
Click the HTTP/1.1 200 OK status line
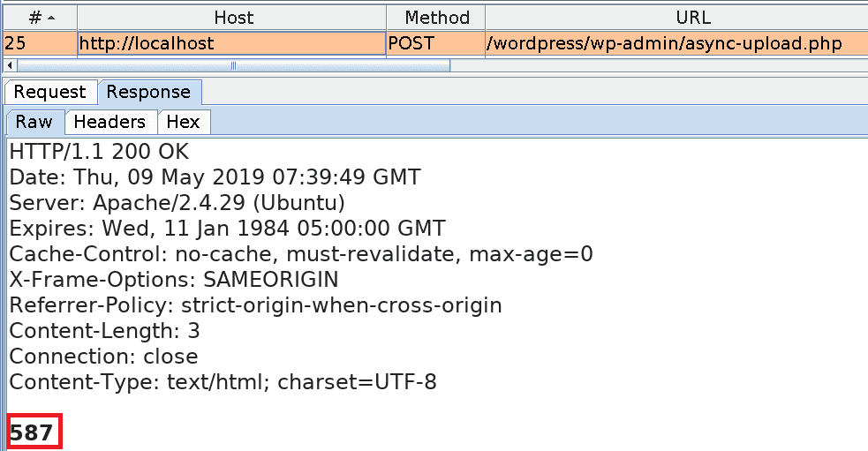(99, 152)
